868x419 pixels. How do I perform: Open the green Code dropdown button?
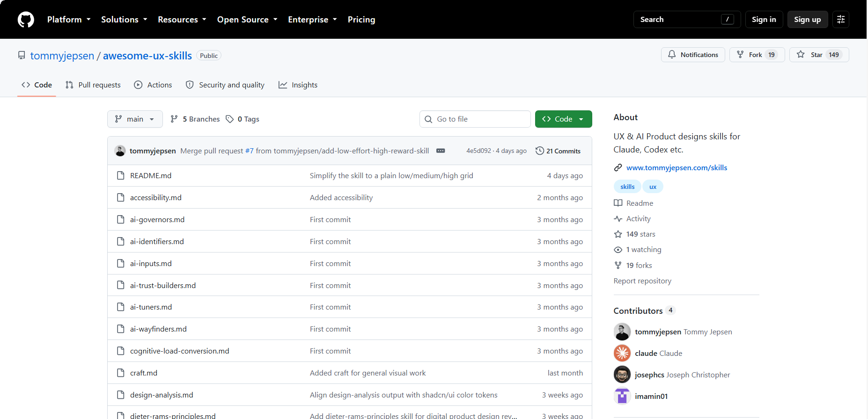coord(563,119)
